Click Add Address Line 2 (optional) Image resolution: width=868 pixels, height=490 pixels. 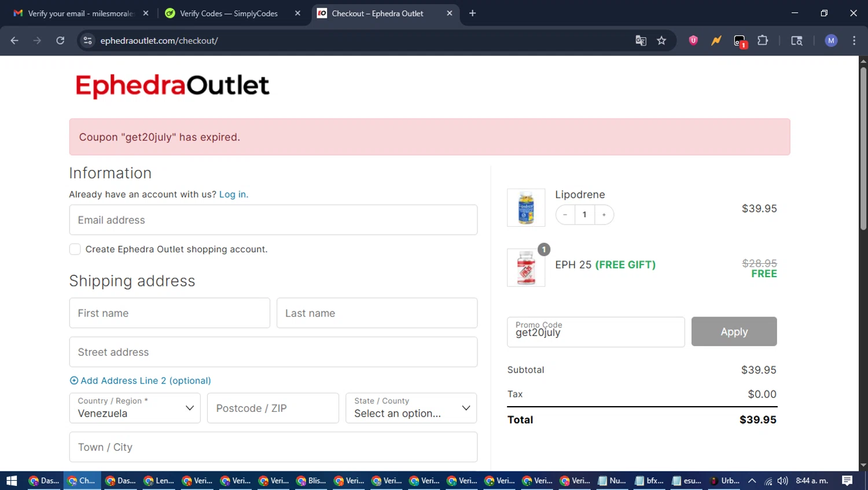pyautogui.click(x=140, y=381)
